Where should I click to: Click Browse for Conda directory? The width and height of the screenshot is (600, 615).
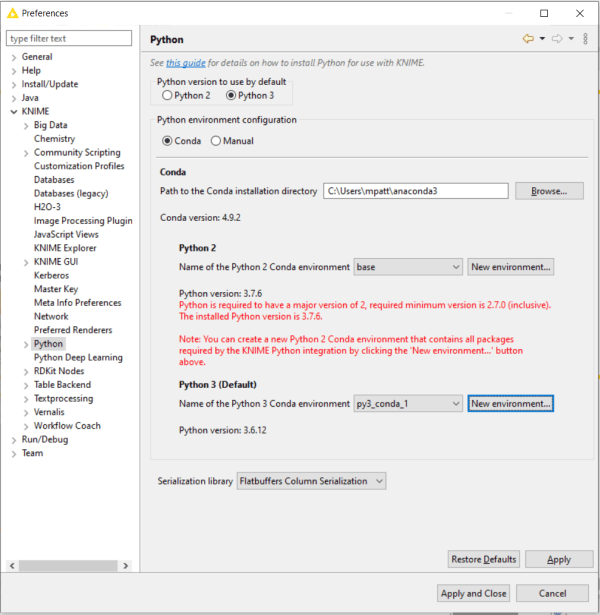tap(549, 191)
